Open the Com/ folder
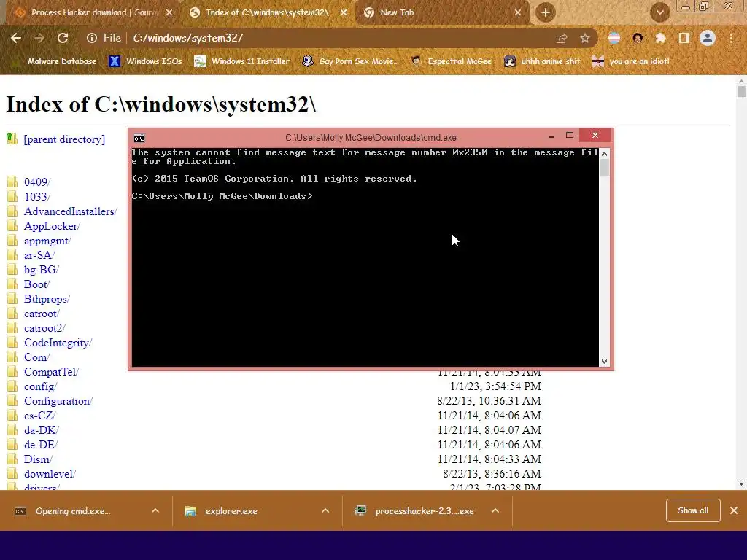 coord(36,357)
